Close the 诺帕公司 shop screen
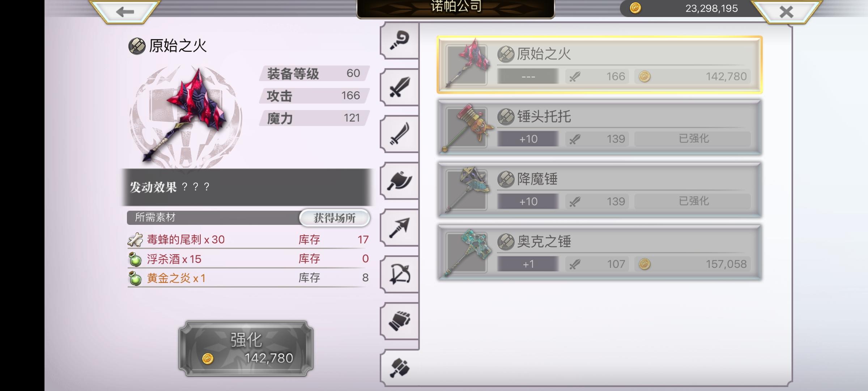This screenshot has height=391, width=868. click(786, 12)
